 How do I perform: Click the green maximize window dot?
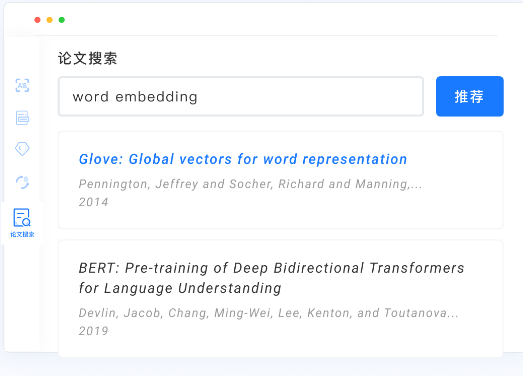click(62, 20)
